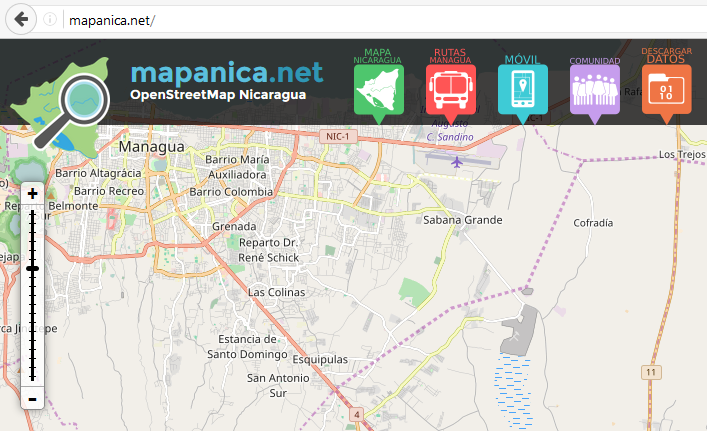Open the Mapa Nicaragua green map icon

click(x=379, y=89)
